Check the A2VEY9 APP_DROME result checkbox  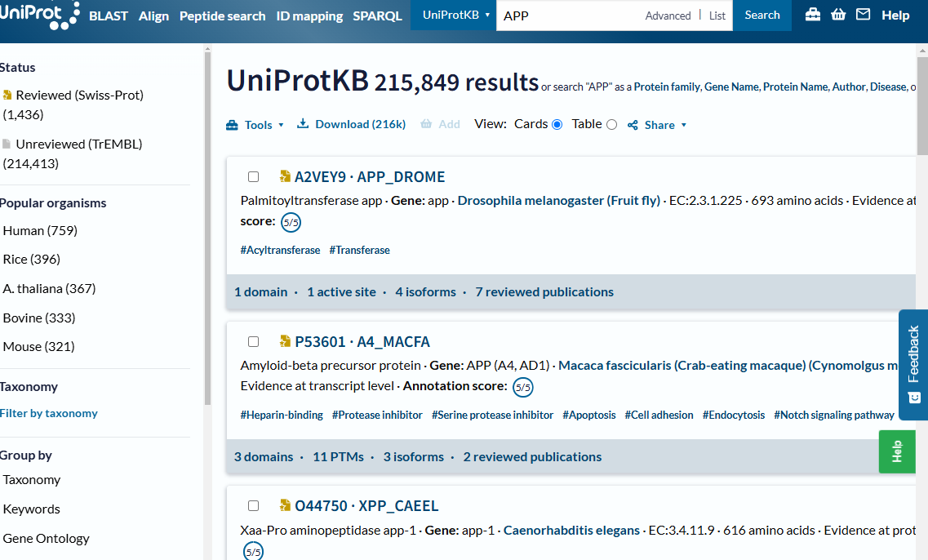point(253,177)
